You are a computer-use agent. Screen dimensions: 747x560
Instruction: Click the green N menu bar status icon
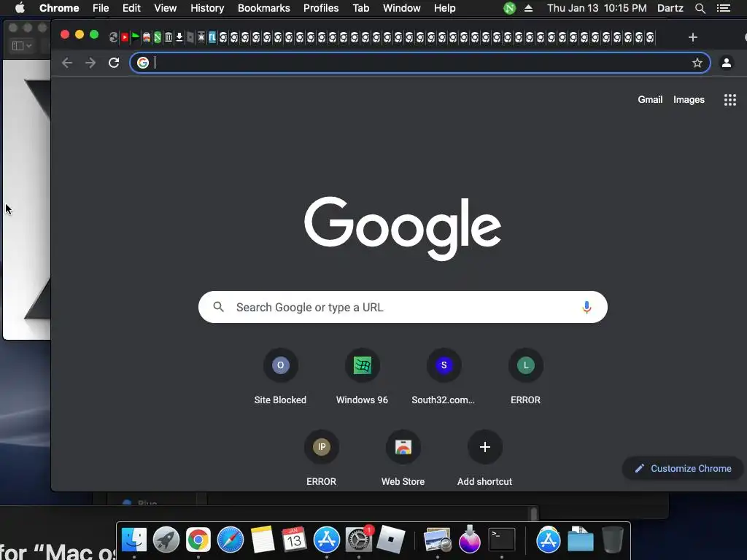pyautogui.click(x=509, y=8)
